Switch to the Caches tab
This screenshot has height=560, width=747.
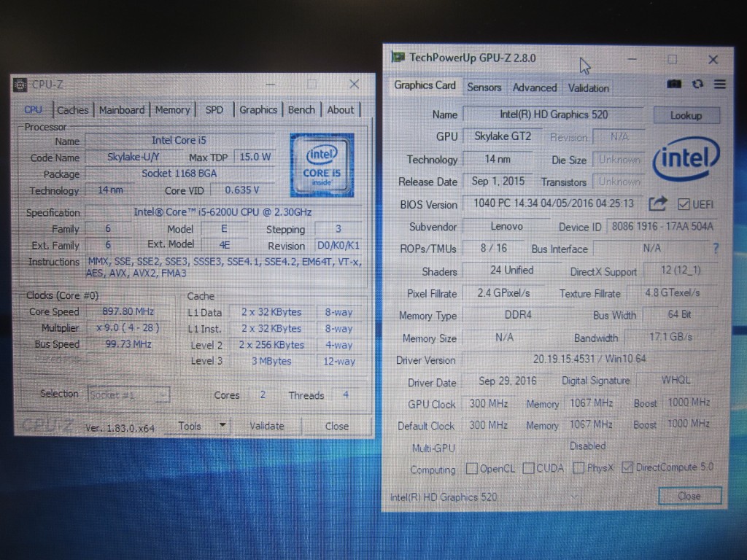click(73, 110)
